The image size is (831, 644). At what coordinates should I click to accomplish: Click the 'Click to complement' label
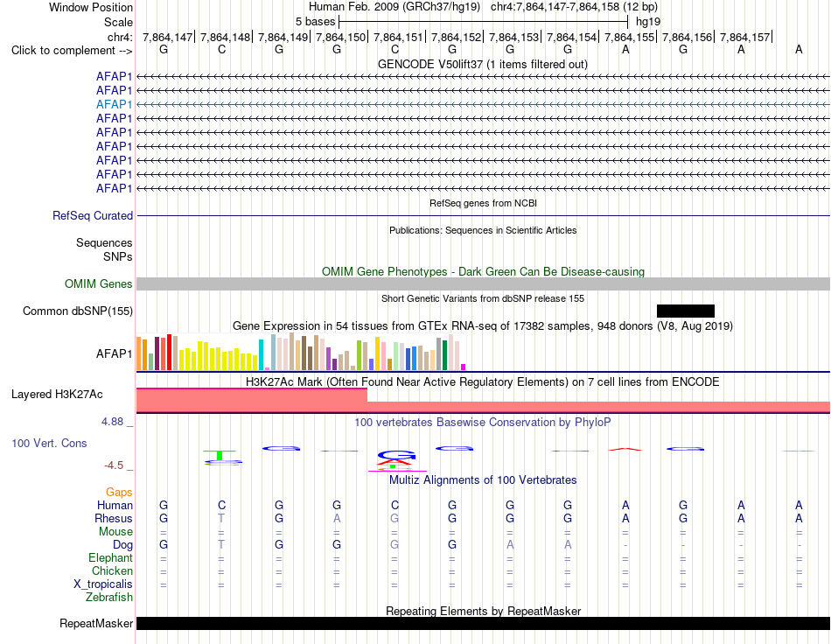point(72,51)
